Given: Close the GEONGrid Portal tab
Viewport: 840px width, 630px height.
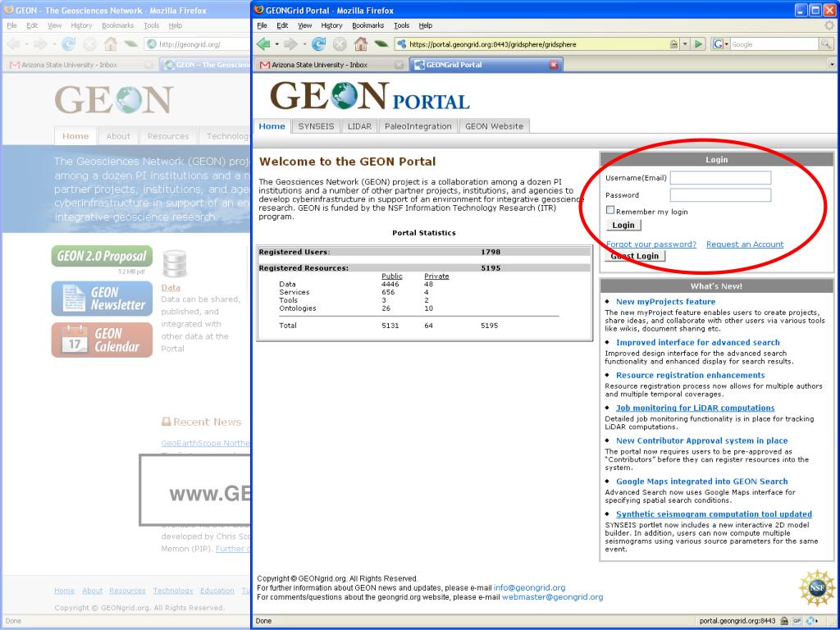Looking at the screenshot, I should tap(554, 65).
